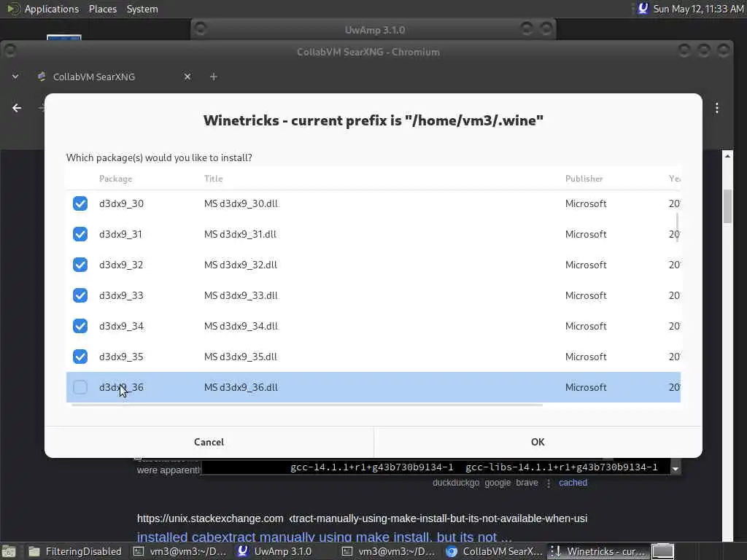
Task: Close the CollabVM SearXNG tab
Action: (187, 77)
